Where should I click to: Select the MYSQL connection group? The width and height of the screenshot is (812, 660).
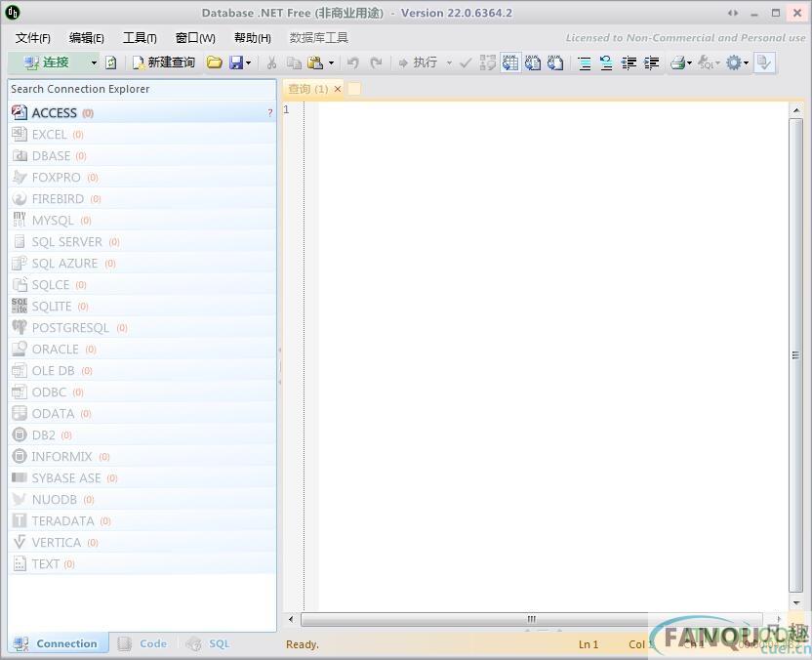pos(142,221)
